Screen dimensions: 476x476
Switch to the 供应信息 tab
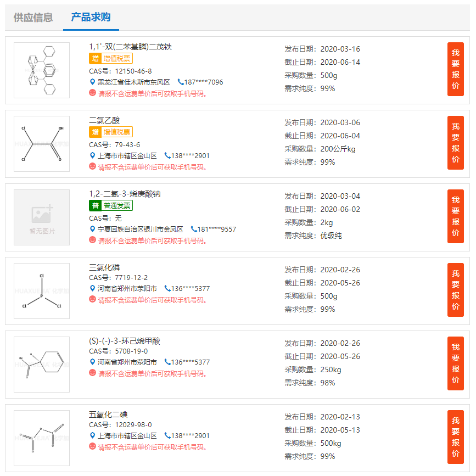pyautogui.click(x=33, y=18)
